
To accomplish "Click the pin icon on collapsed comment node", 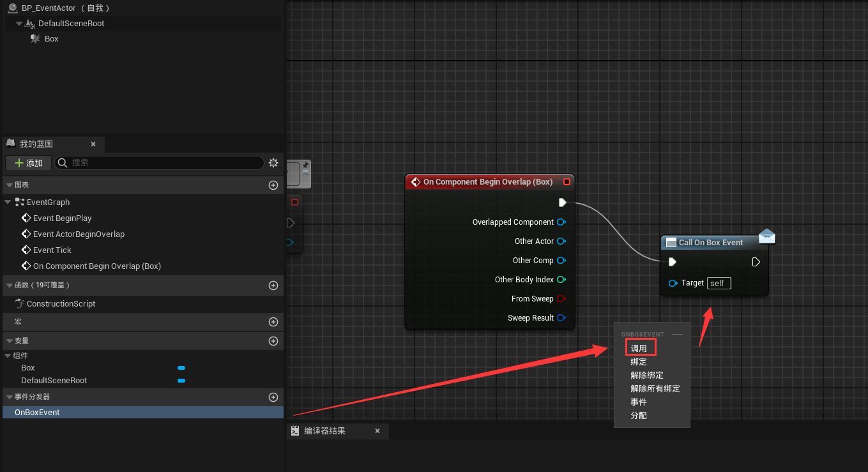I will pos(306,165).
